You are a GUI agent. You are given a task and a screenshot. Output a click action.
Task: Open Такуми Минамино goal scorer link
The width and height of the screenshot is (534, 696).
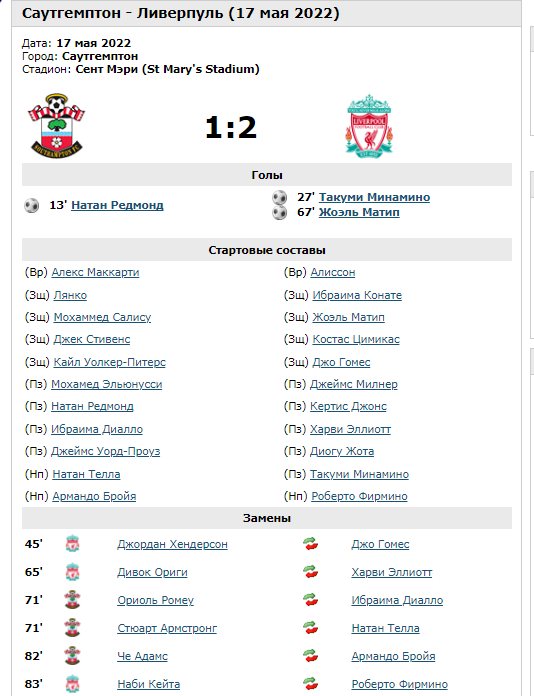tap(374, 197)
